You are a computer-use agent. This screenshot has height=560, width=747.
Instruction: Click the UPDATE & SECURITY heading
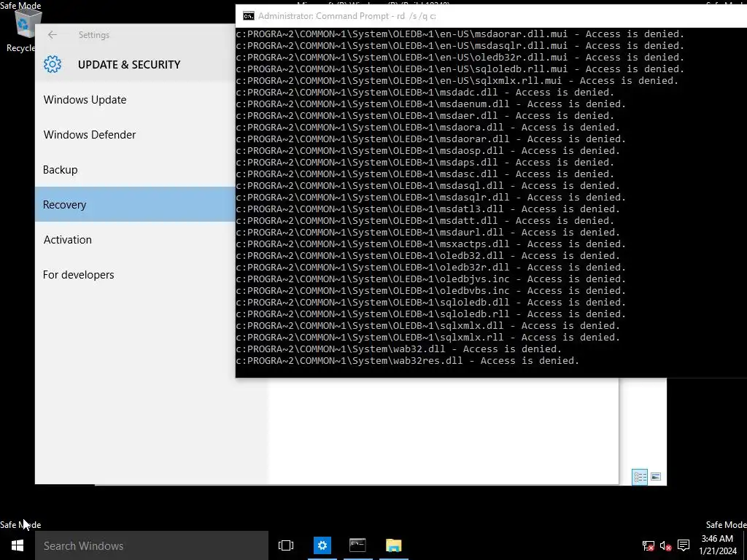pyautogui.click(x=129, y=65)
